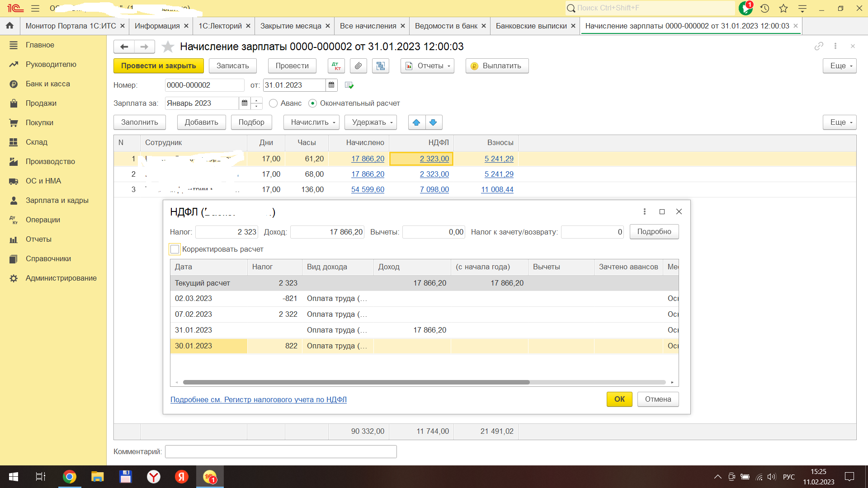Click the Дт/Кт postings icon

336,66
